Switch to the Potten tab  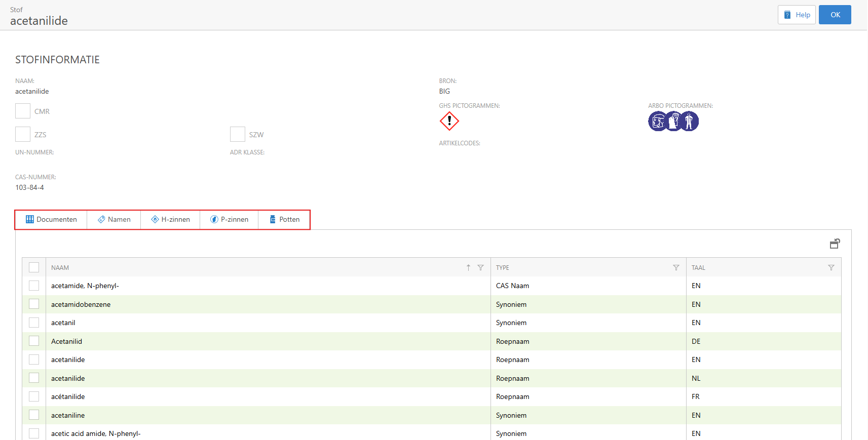click(284, 220)
